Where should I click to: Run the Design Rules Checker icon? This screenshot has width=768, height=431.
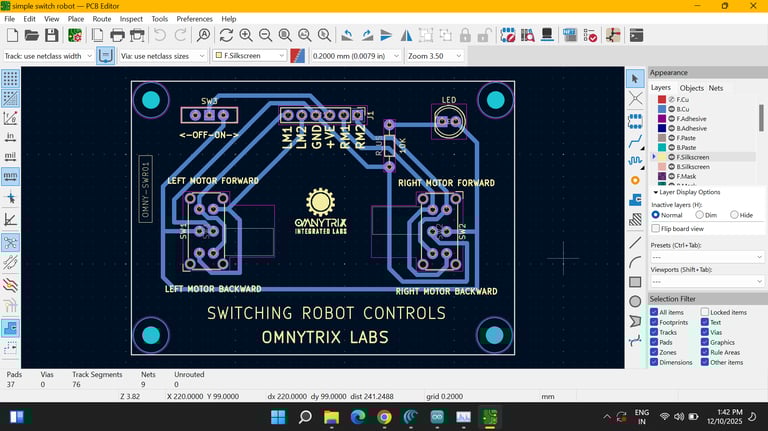point(590,35)
